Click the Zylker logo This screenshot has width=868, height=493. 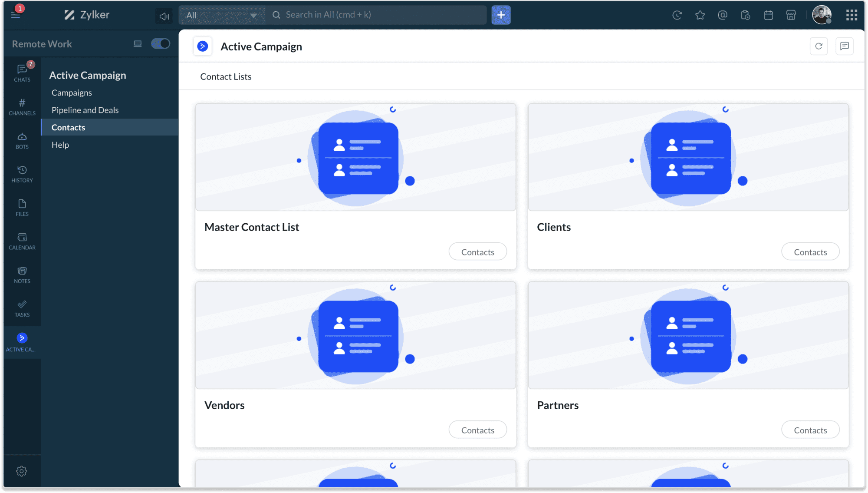87,15
